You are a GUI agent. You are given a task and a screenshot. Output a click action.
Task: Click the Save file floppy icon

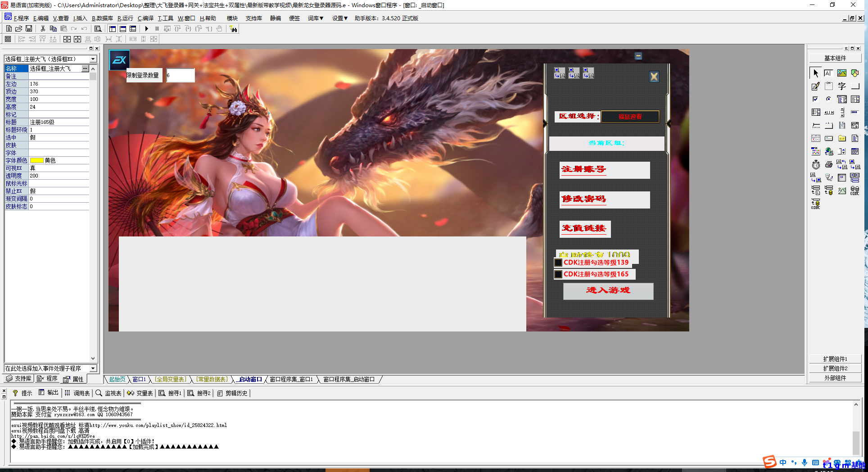point(29,29)
